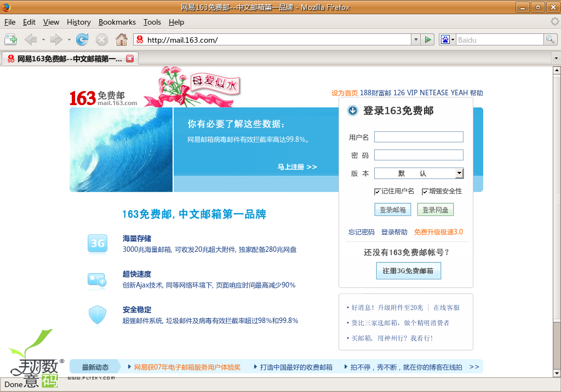Open the Tools menu
The height and width of the screenshot is (392, 561).
pos(152,22)
